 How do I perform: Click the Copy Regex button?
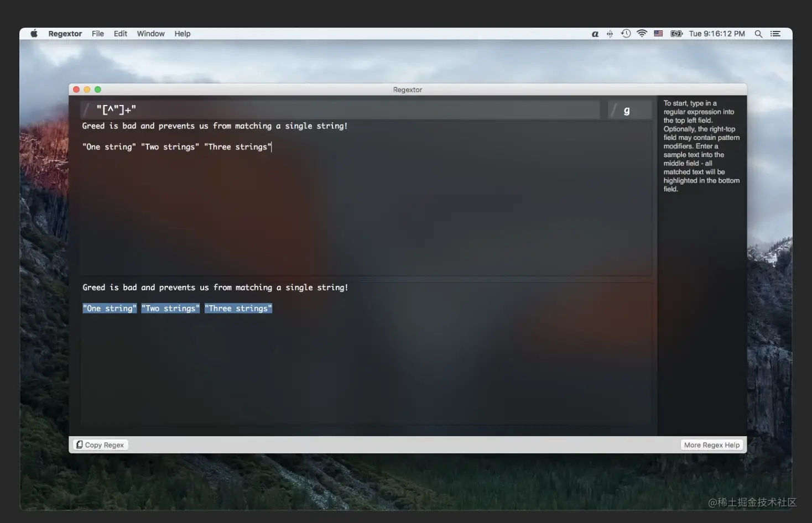point(100,445)
